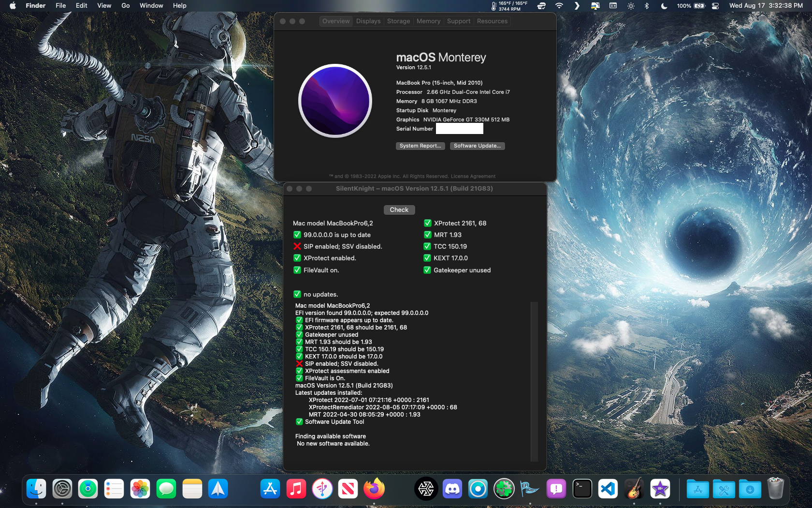This screenshot has height=508, width=812.
Task: Click the SilentKnight log scrollbar
Action: click(534, 381)
